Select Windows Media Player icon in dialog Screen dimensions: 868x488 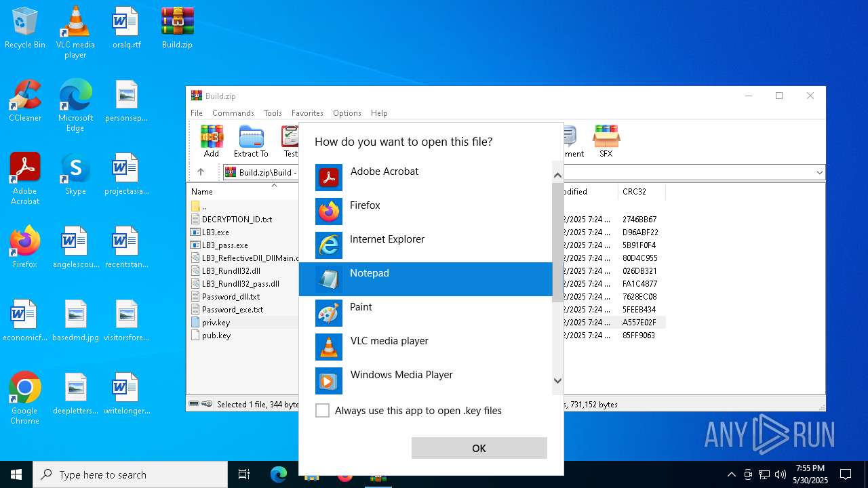329,381
